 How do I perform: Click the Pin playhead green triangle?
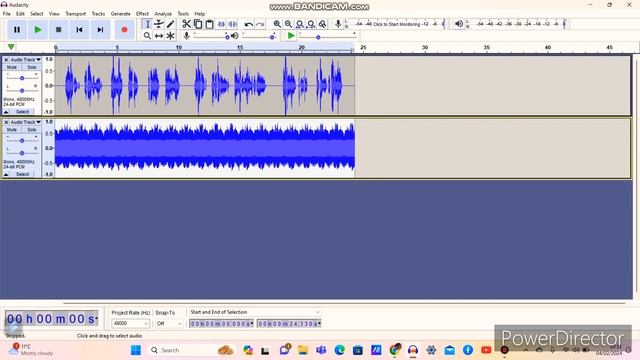11,47
